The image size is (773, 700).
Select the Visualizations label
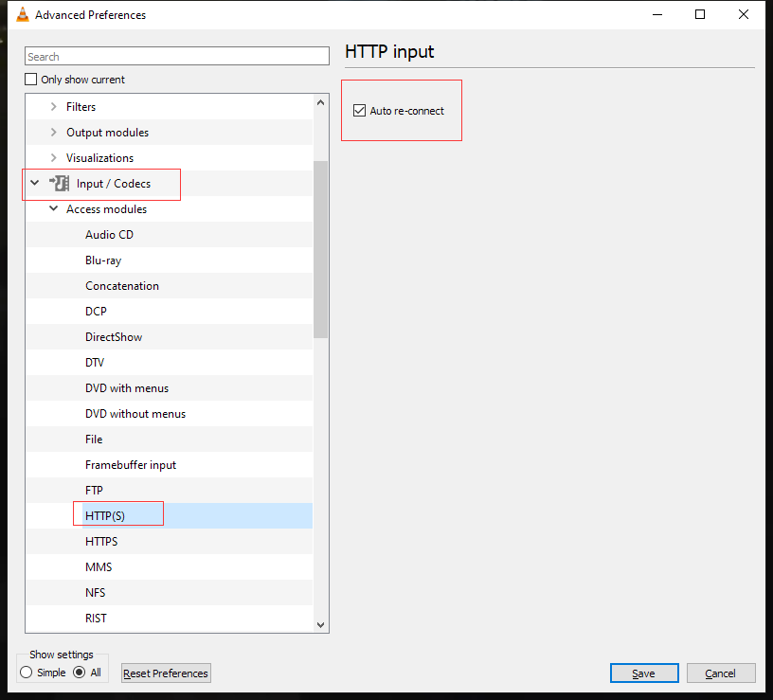[x=99, y=158]
